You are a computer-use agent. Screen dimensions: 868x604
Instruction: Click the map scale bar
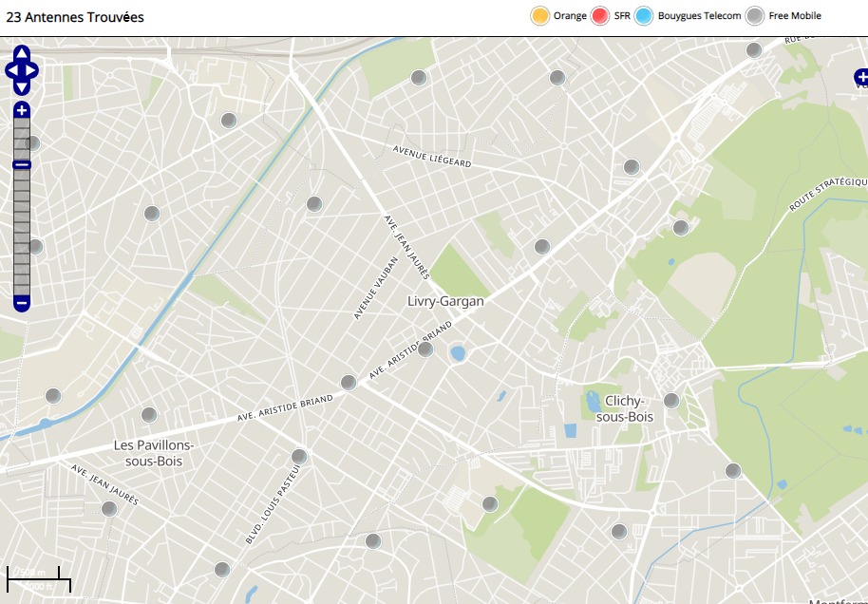pyautogui.click(x=38, y=573)
